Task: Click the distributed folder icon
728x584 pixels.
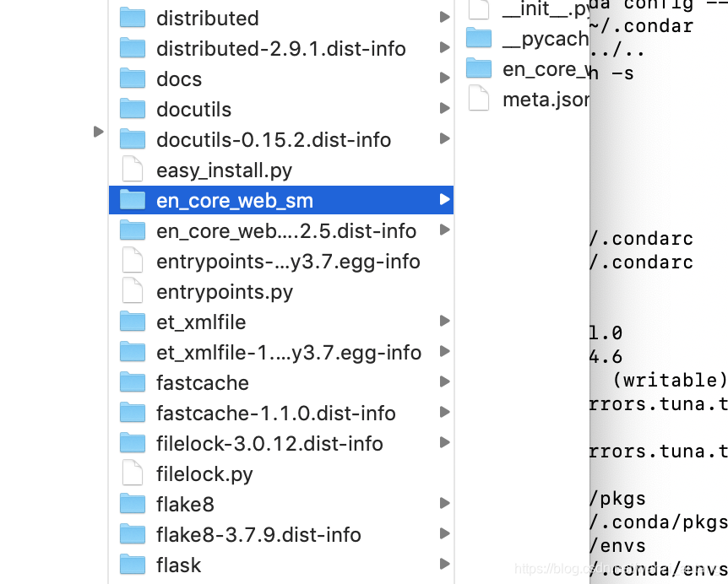Action: point(133,18)
